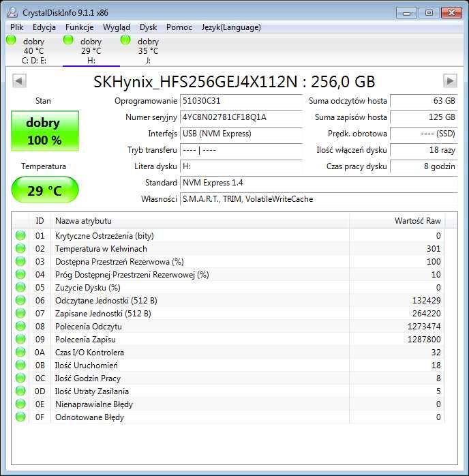Click status icon for Ilość Utraty Zasilania row
The image size is (469, 476).
[20, 391]
